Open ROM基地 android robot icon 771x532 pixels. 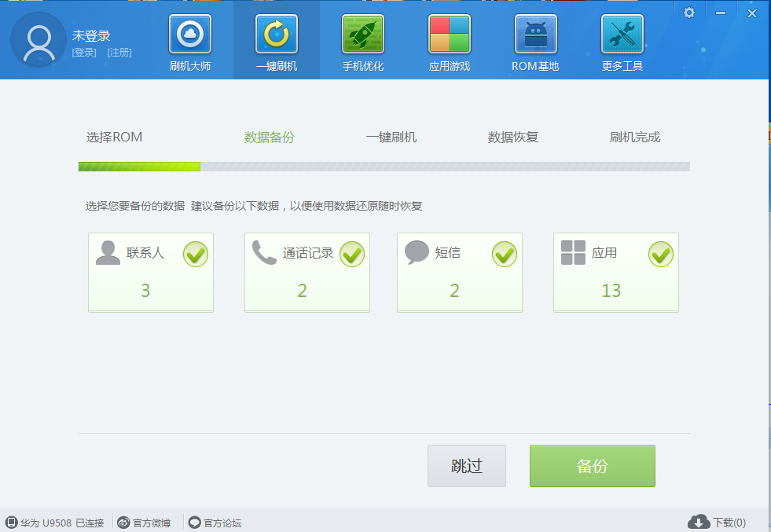pos(536,34)
